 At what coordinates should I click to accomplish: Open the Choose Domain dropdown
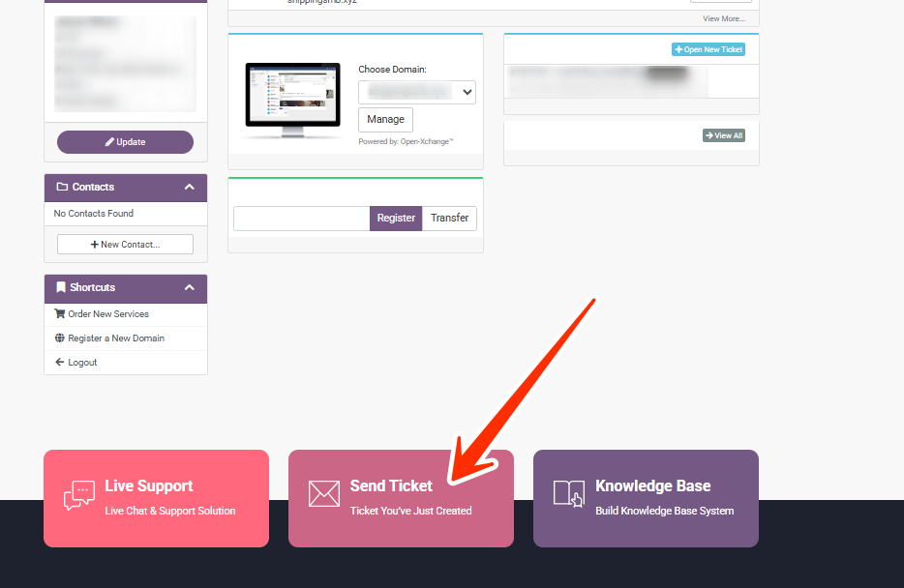416,92
